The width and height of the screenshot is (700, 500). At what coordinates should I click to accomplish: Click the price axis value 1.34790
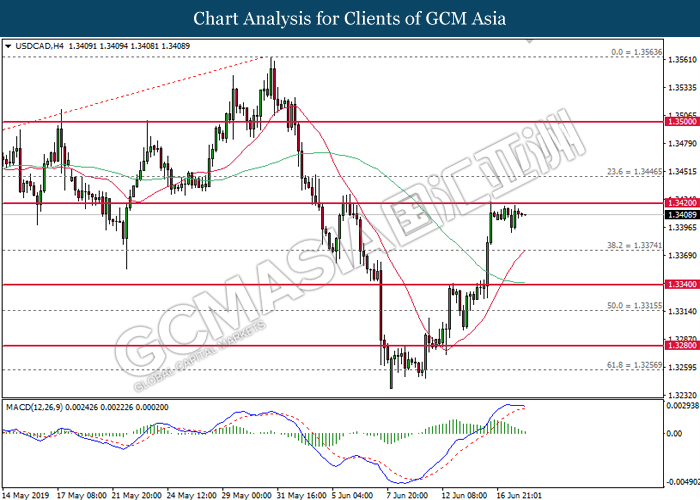pos(682,144)
